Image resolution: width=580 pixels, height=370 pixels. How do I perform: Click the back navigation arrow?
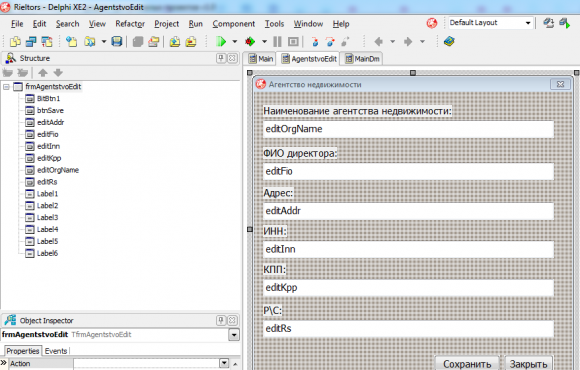point(378,41)
